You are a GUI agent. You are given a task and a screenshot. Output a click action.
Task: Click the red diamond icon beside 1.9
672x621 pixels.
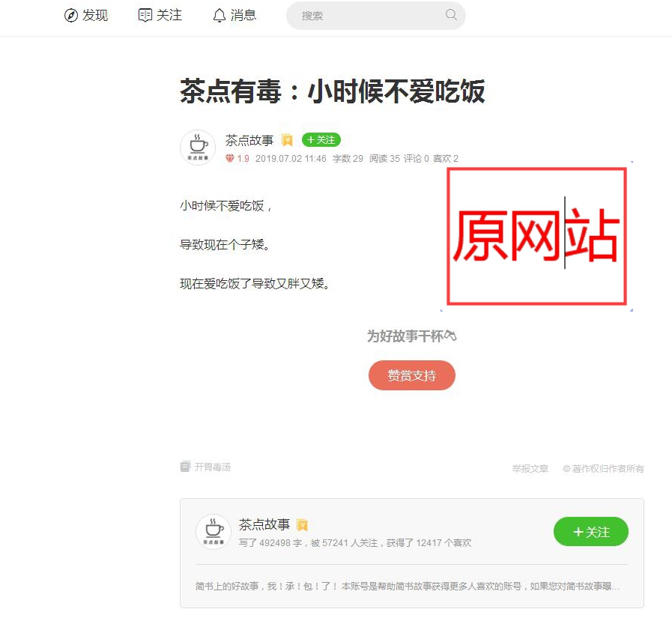point(230,159)
